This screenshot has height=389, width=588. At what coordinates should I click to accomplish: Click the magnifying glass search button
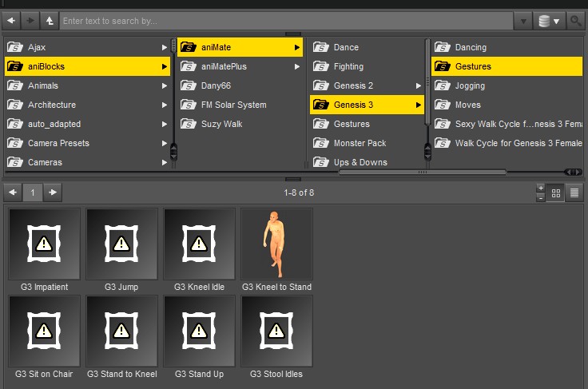[x=576, y=21]
